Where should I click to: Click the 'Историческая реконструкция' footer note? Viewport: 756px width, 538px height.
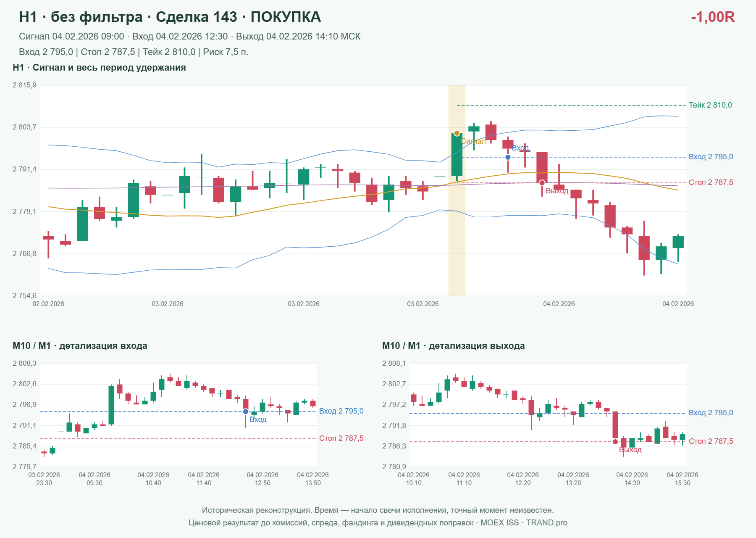[378, 510]
